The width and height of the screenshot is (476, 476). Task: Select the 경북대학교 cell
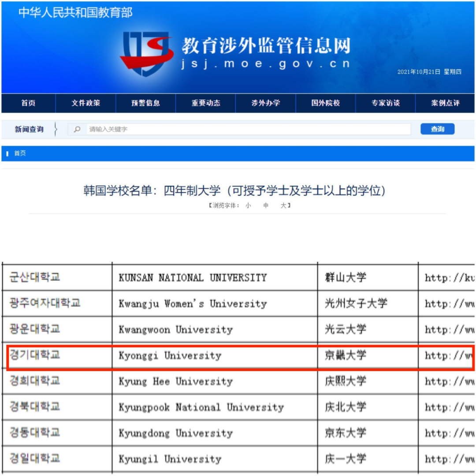57,407
